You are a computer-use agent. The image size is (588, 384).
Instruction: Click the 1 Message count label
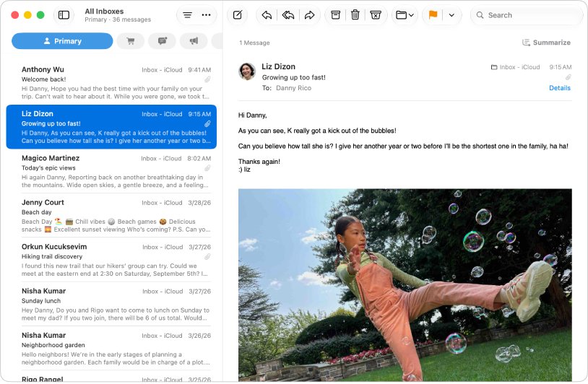[254, 43]
